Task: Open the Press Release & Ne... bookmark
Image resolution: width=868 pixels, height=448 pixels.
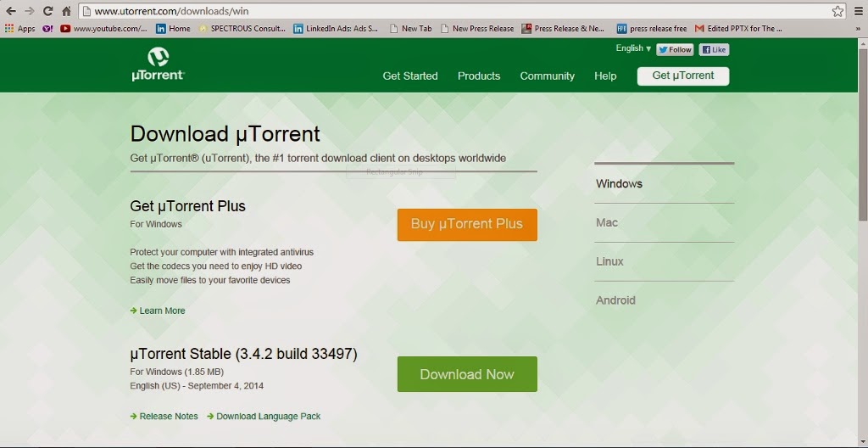Action: tap(564, 28)
